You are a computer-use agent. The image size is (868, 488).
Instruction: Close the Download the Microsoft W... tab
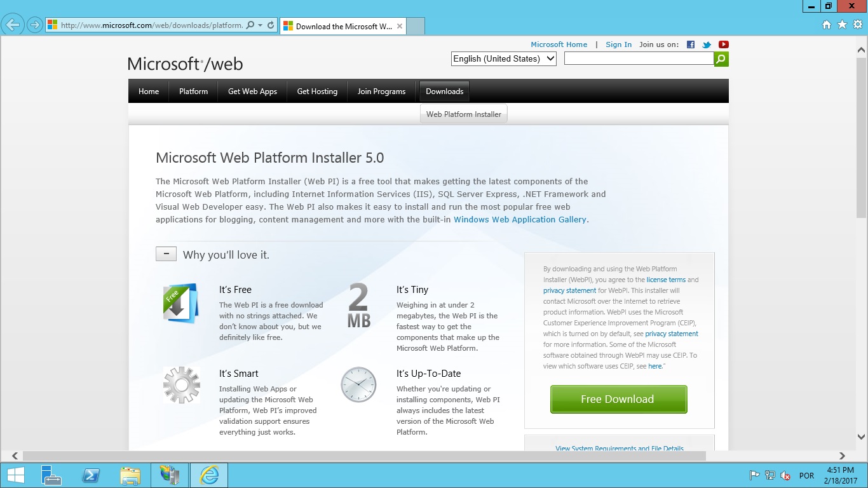click(400, 26)
